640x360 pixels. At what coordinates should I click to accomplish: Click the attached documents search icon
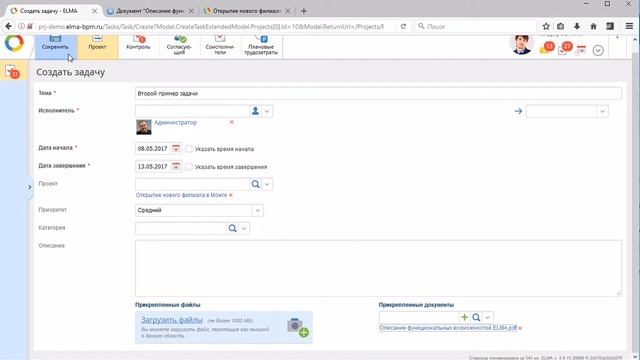(x=476, y=317)
